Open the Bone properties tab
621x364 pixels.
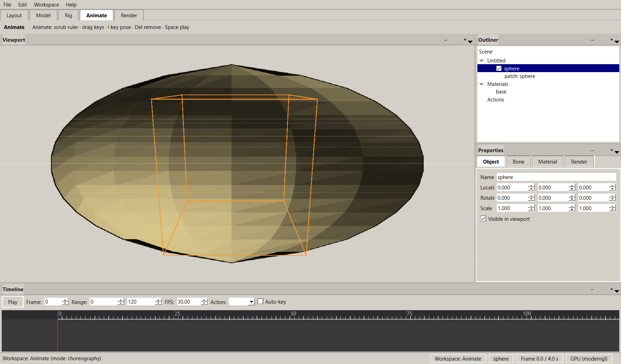pos(518,161)
